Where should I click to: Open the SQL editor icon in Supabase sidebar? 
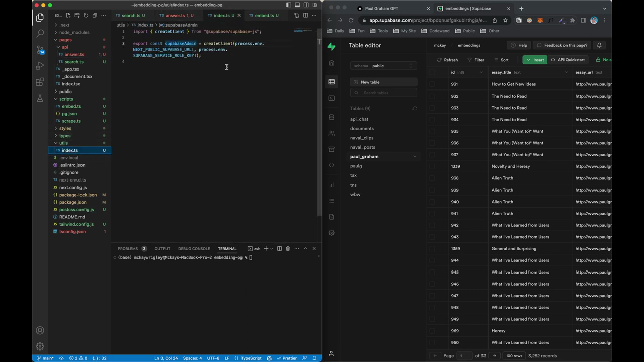[x=331, y=98]
